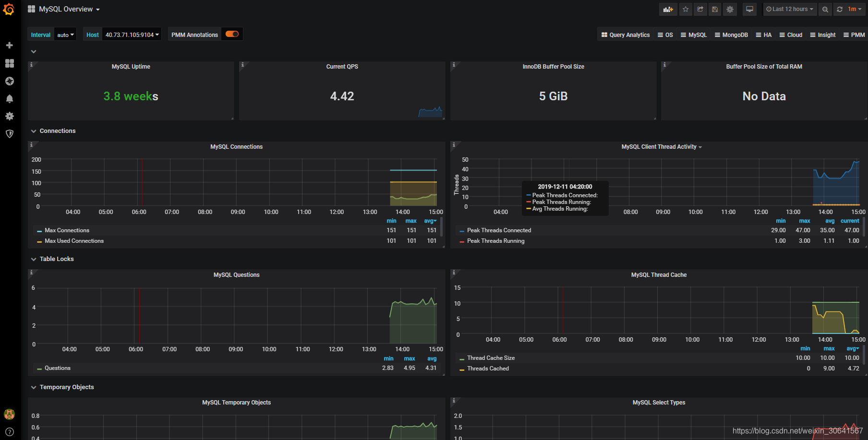The image size is (868, 440).
Task: Sort Client Thread Activity legend by current
Action: coord(850,221)
